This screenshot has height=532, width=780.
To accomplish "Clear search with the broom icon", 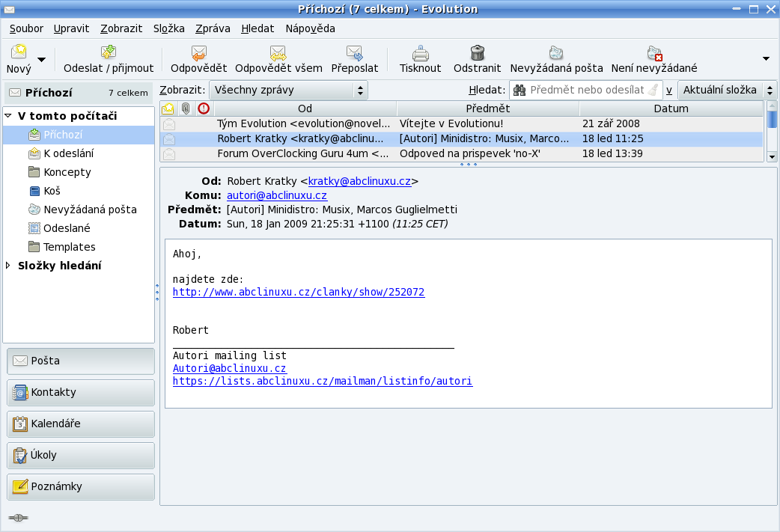I will 653,90.
